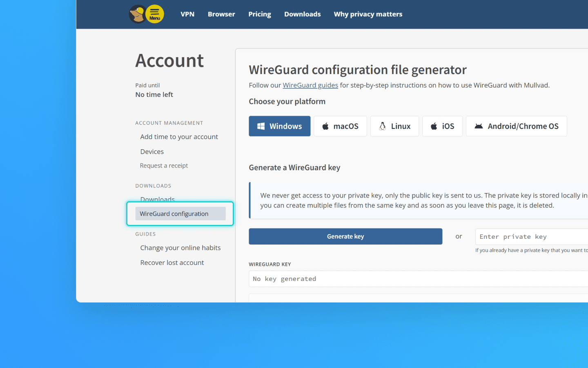Viewport: 588px width, 368px height.
Task: Click the WireGuard key output field
Action: (419, 279)
